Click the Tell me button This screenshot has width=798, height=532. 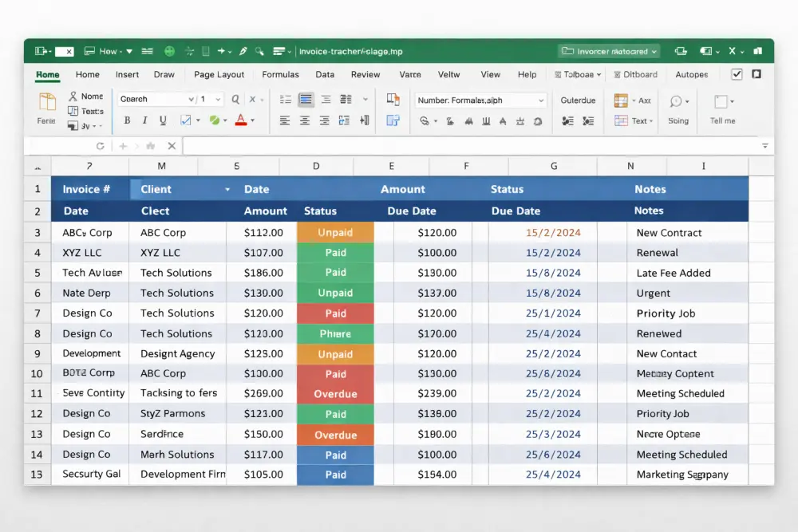tap(723, 120)
